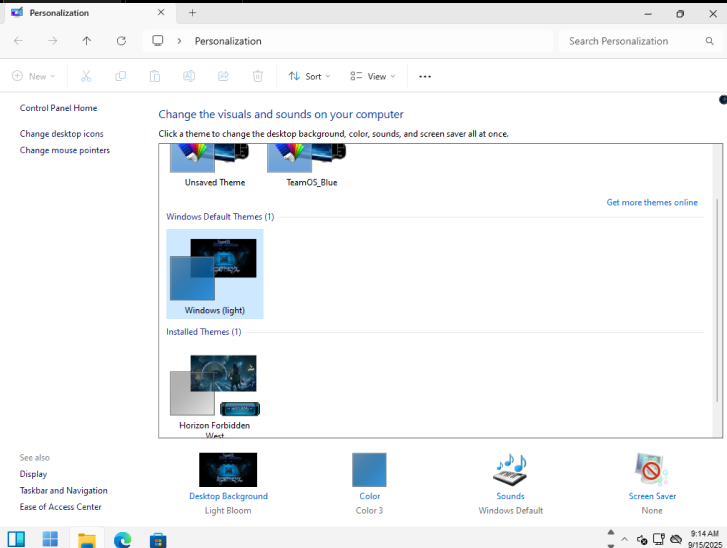This screenshot has height=548, width=727.
Task: Open Change mouse pointers link
Action: (64, 150)
